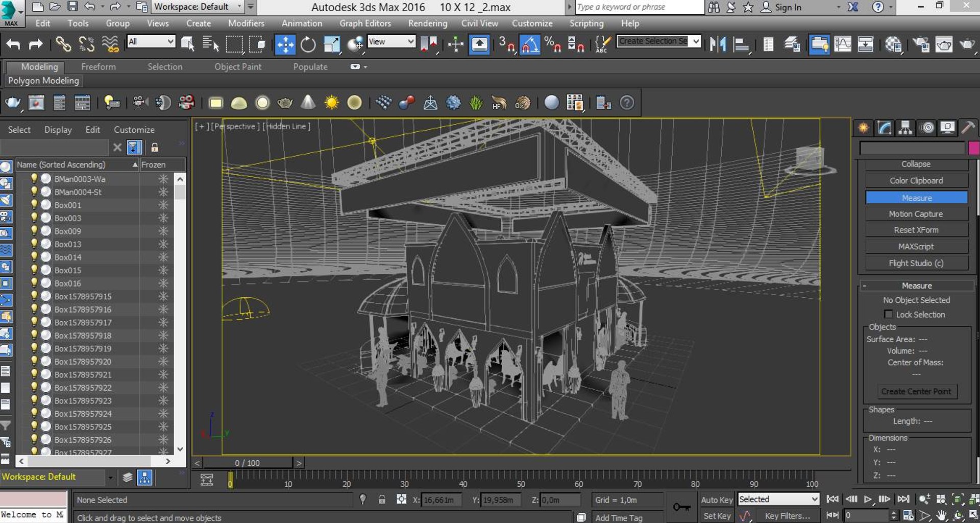The width and height of the screenshot is (980, 523).
Task: Toggle light bulb visibility for Box001
Action: click(34, 205)
